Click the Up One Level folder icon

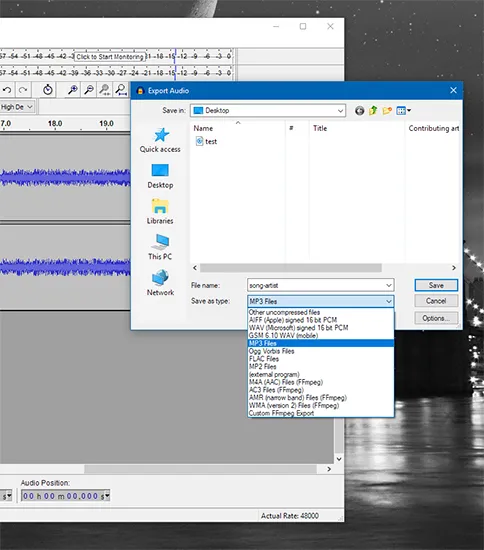373,111
